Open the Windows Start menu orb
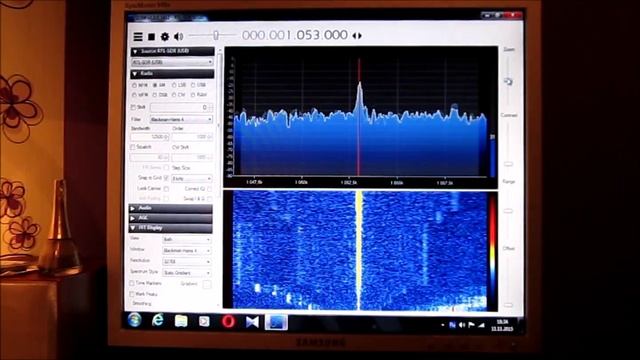The width and height of the screenshot is (640, 360). coord(135,320)
